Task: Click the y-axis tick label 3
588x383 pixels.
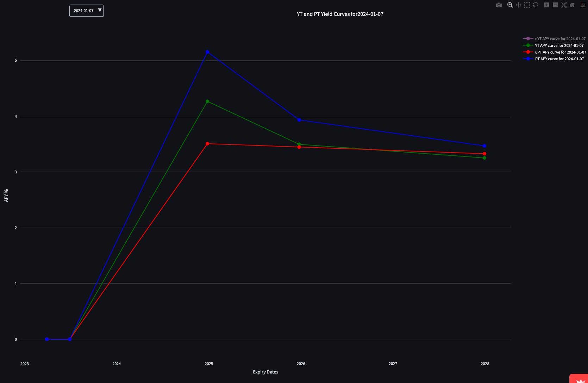Action: (x=16, y=172)
